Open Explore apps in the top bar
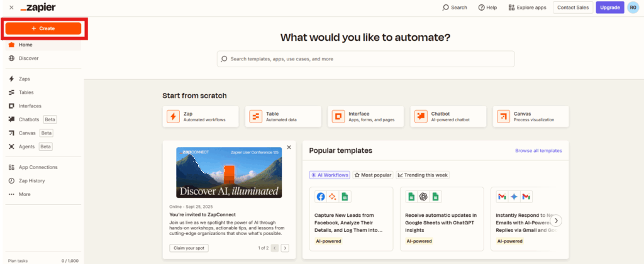Viewport: 644px width, 264px height. point(528,8)
